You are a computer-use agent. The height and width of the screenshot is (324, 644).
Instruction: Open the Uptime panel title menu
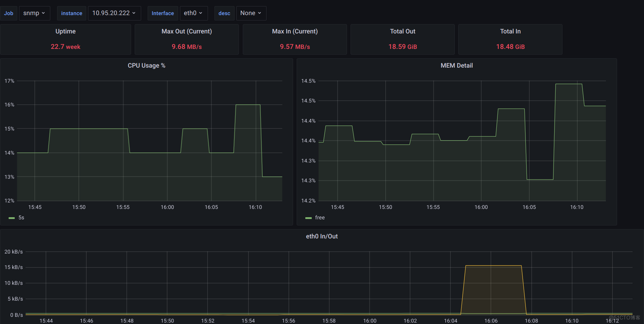(65, 31)
